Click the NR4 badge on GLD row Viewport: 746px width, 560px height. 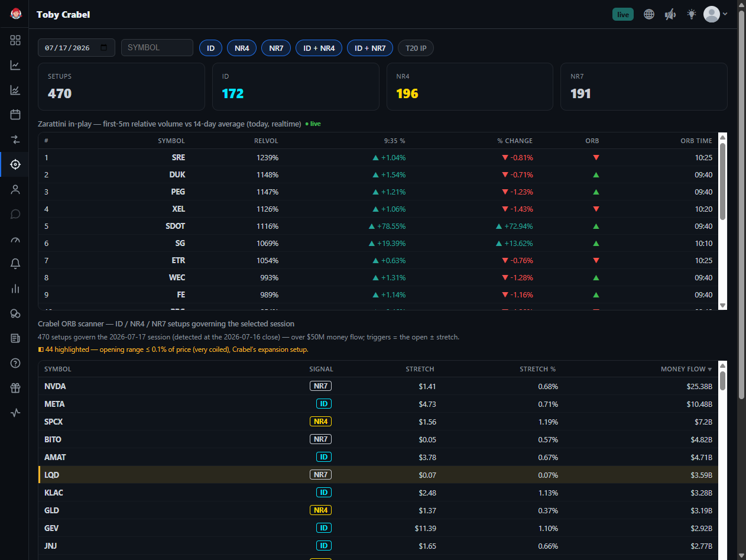[x=320, y=510]
